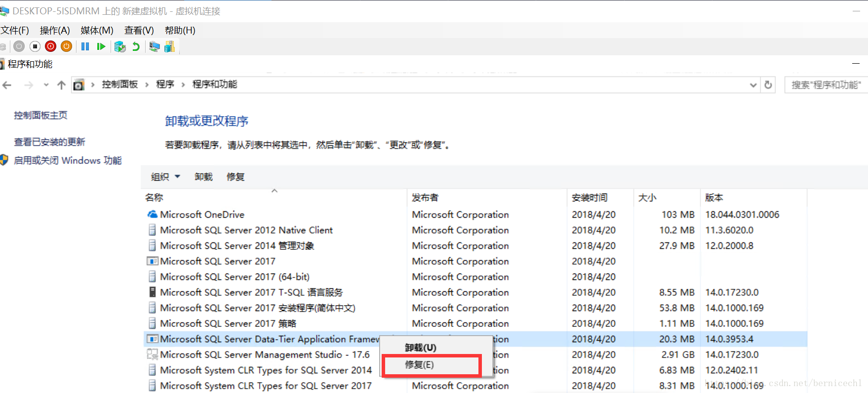
Task: Click the green Reset play-arrow toolbar icon
Action: pos(101,46)
